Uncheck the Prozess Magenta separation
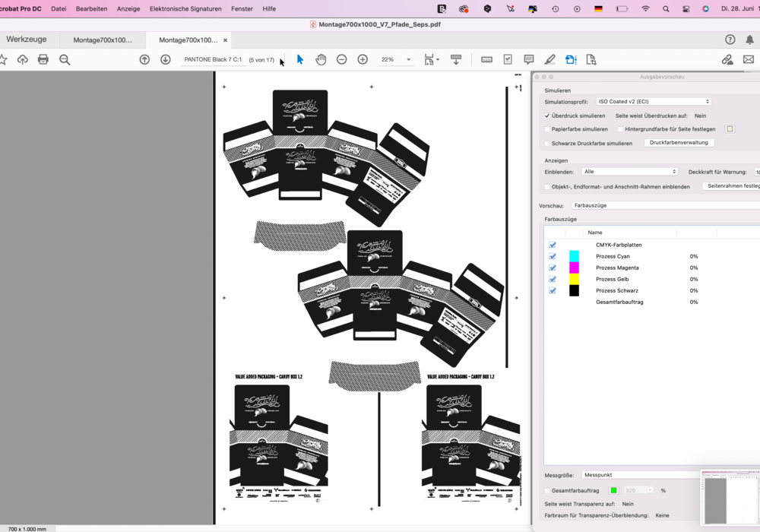Image resolution: width=760 pixels, height=532 pixels. coord(552,268)
